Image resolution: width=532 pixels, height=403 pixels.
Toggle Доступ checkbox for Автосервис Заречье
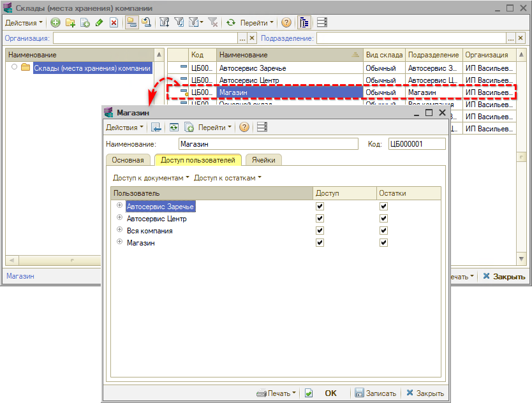320,207
